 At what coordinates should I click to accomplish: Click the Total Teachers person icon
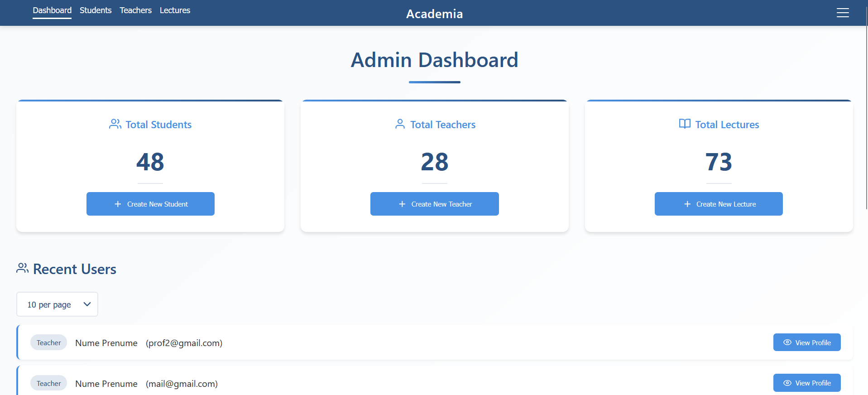(400, 124)
